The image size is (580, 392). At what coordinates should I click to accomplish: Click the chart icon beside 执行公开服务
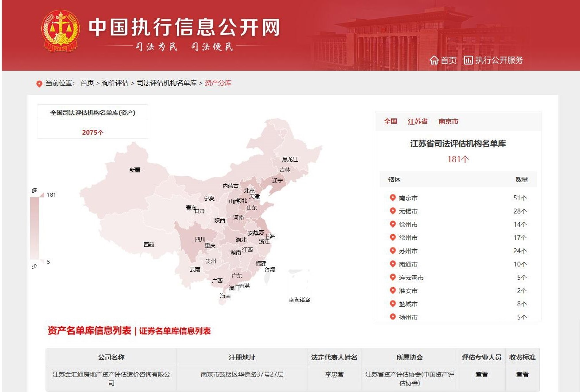click(x=468, y=60)
